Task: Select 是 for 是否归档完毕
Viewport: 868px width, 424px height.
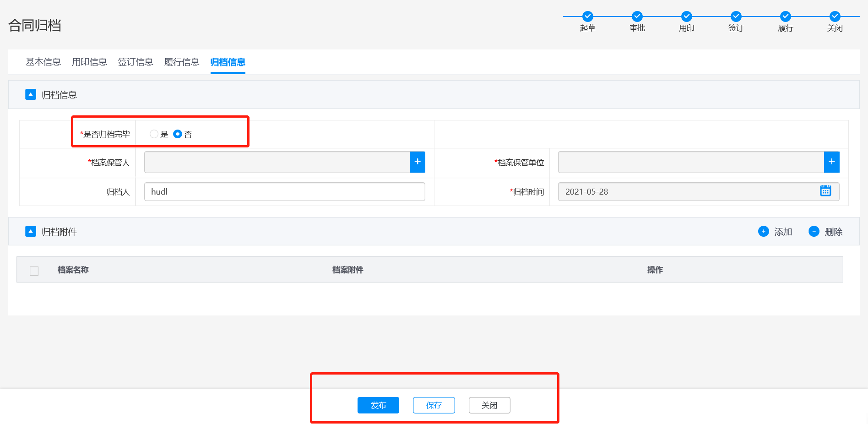Action: 154,134
